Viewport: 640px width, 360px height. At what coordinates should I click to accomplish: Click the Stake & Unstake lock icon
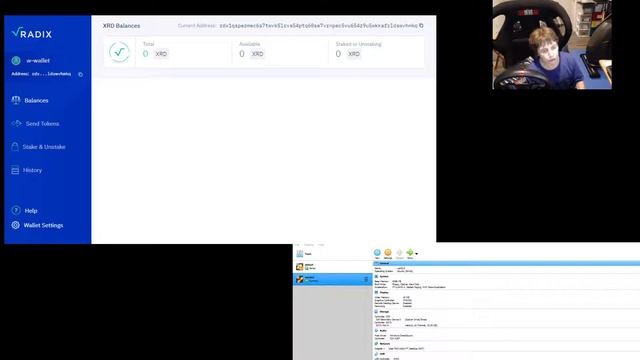click(15, 147)
